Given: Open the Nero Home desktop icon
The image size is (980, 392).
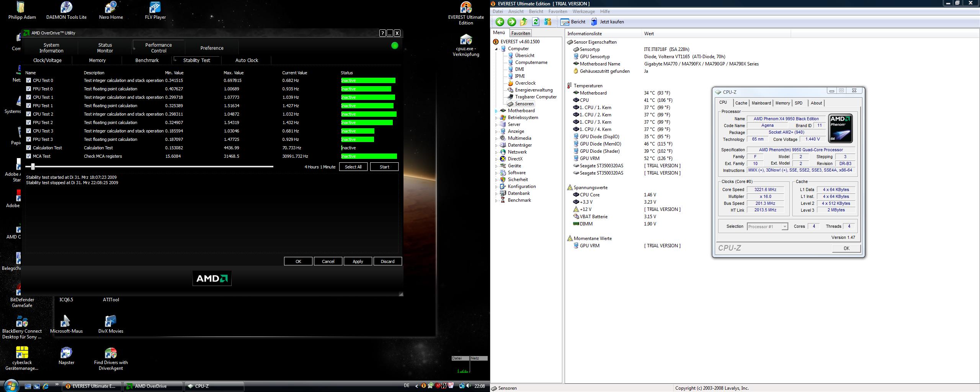Looking at the screenshot, I should (111, 10).
